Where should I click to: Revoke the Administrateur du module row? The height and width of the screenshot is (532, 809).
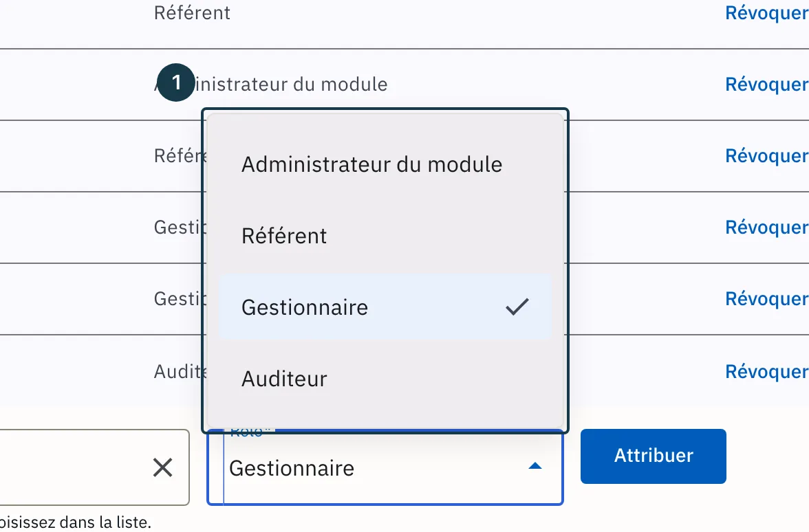pos(766,84)
